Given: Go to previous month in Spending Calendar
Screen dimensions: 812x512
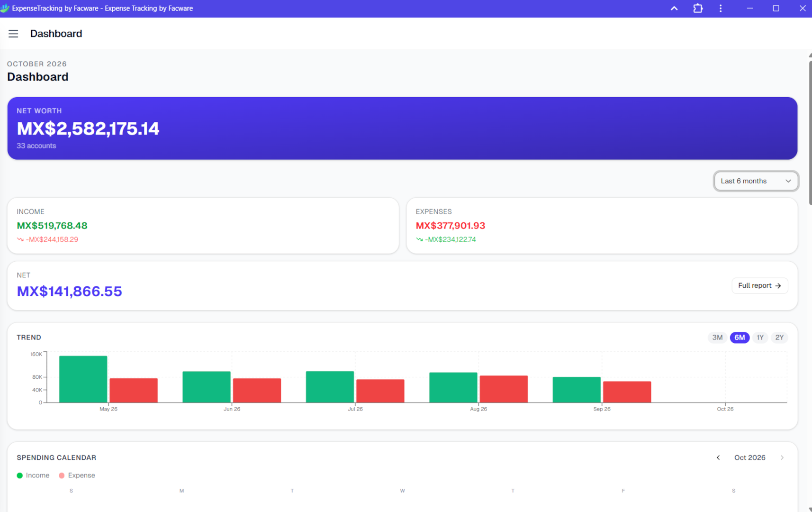Looking at the screenshot, I should pos(718,457).
